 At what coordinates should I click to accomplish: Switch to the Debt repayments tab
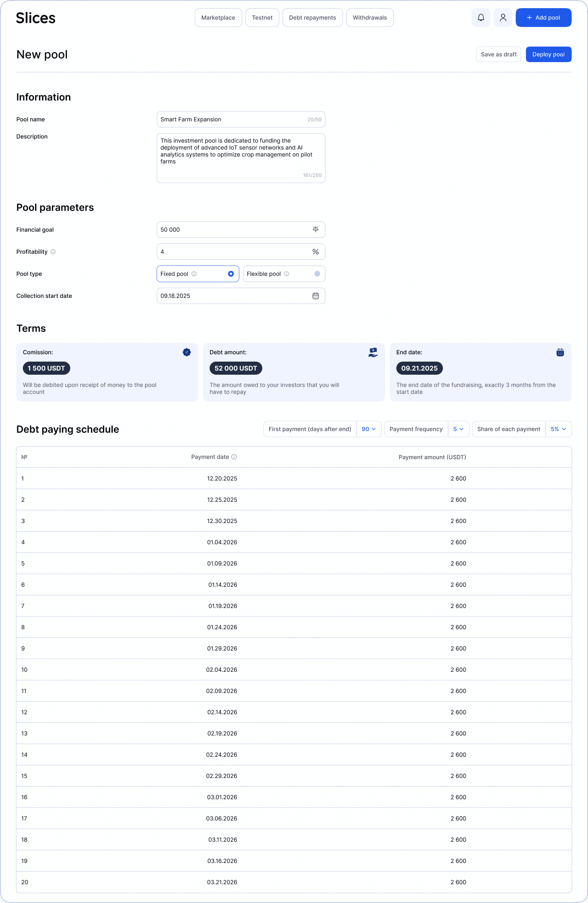click(312, 18)
